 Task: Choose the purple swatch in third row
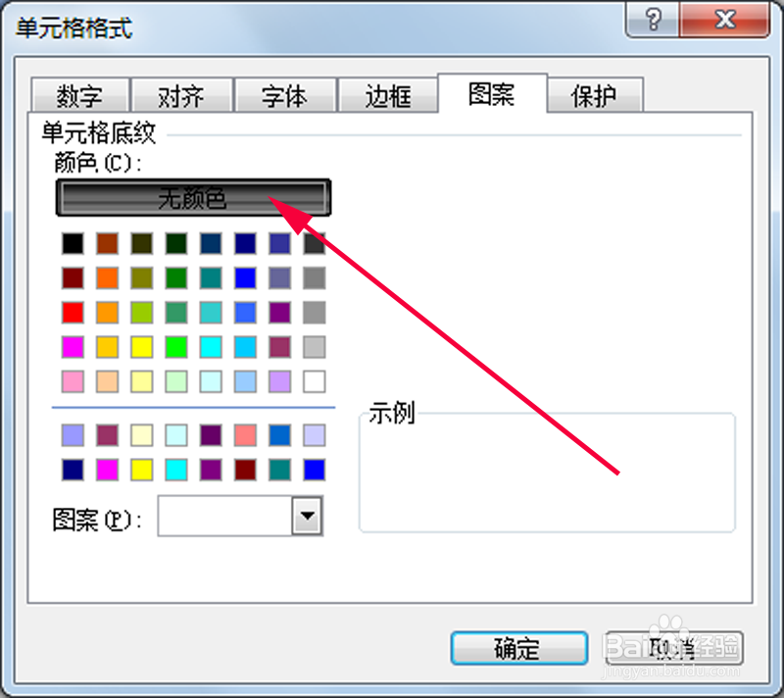[280, 313]
